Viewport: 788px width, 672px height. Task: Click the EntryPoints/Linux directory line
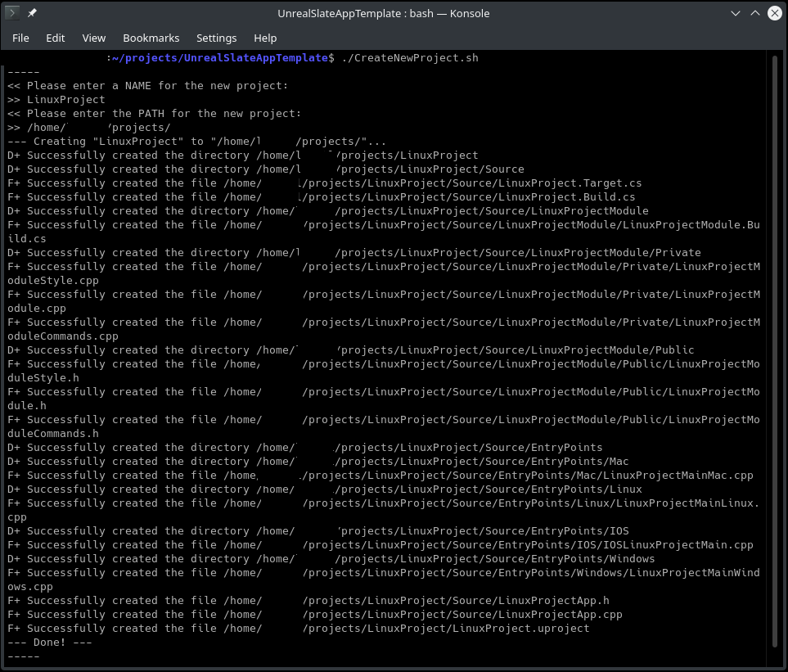(x=325, y=489)
